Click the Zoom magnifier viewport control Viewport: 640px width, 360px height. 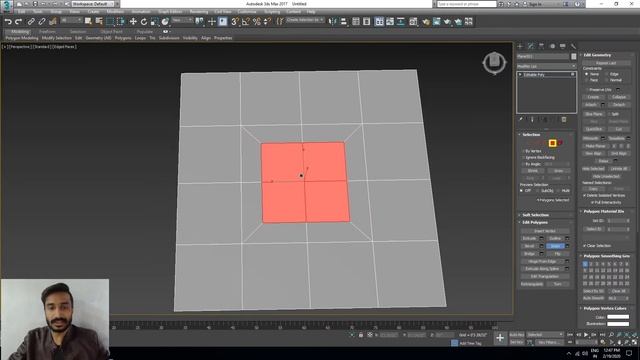(611, 335)
